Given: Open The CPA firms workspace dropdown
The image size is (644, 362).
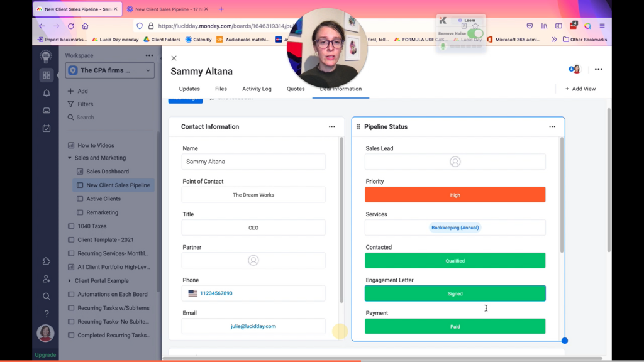Looking at the screenshot, I should point(109,70).
